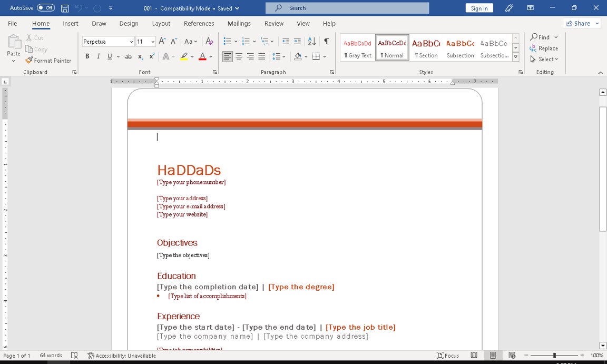This screenshot has width=607, height=364.
Task: Switch to the Insert tab
Action: 71,24
